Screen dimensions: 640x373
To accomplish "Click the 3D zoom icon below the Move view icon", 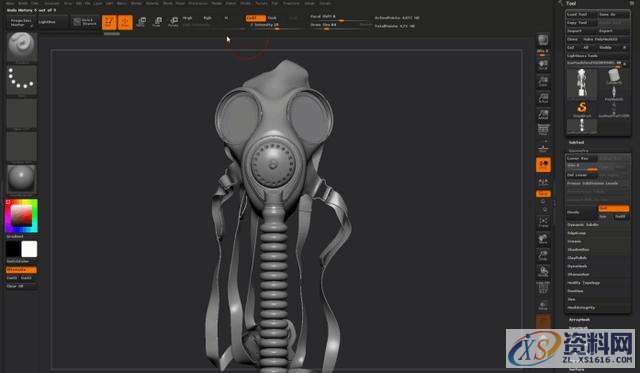I will coord(543,255).
